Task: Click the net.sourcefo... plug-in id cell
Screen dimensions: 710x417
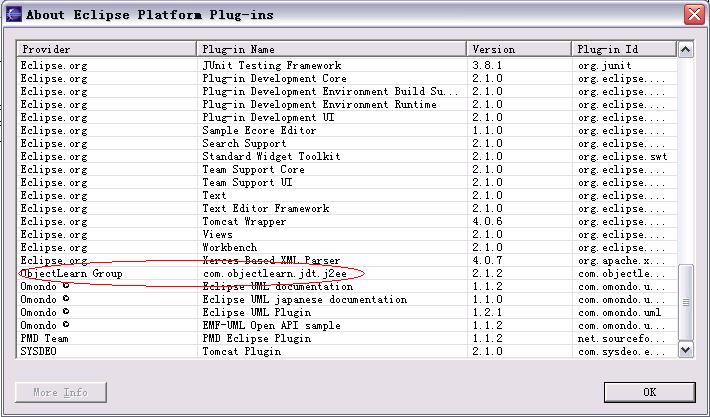Action: (x=621, y=339)
